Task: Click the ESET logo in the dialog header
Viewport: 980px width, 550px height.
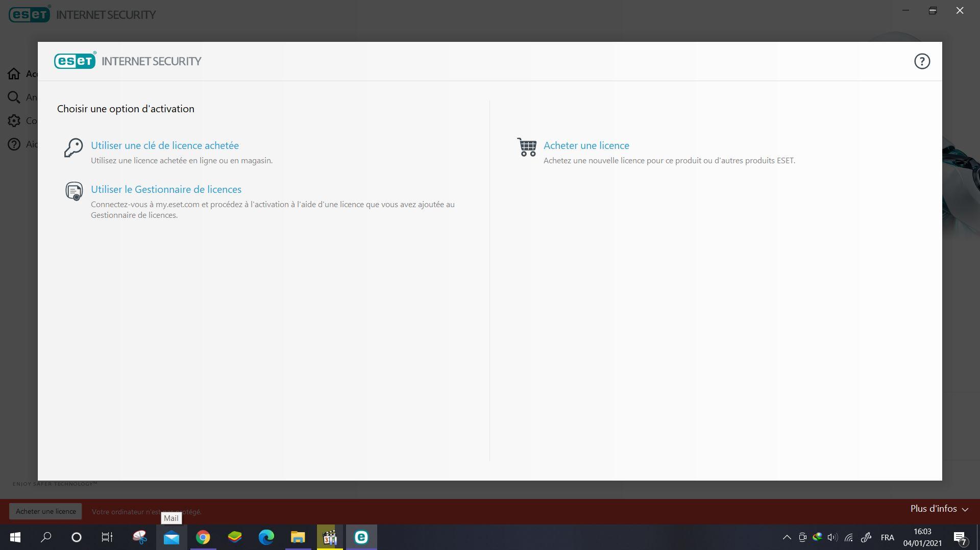Action: 75,61
